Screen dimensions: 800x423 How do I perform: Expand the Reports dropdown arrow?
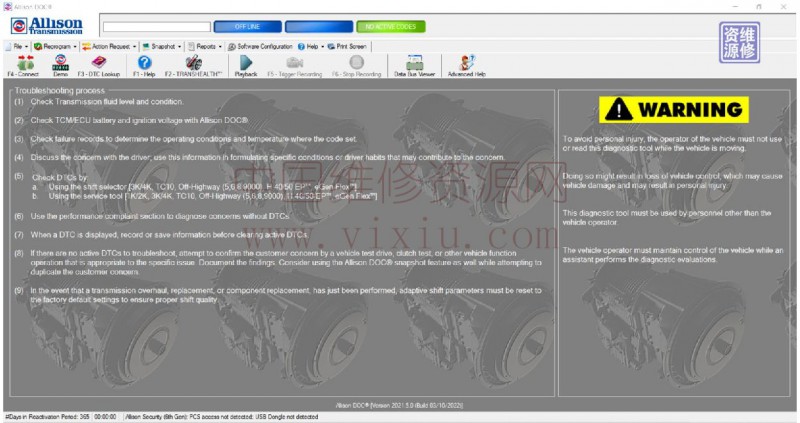point(220,47)
